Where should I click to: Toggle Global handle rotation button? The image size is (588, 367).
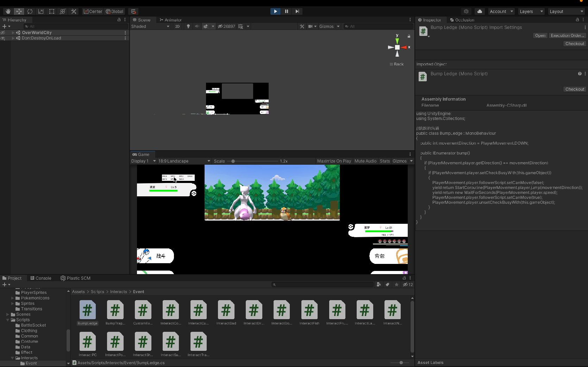114,11
